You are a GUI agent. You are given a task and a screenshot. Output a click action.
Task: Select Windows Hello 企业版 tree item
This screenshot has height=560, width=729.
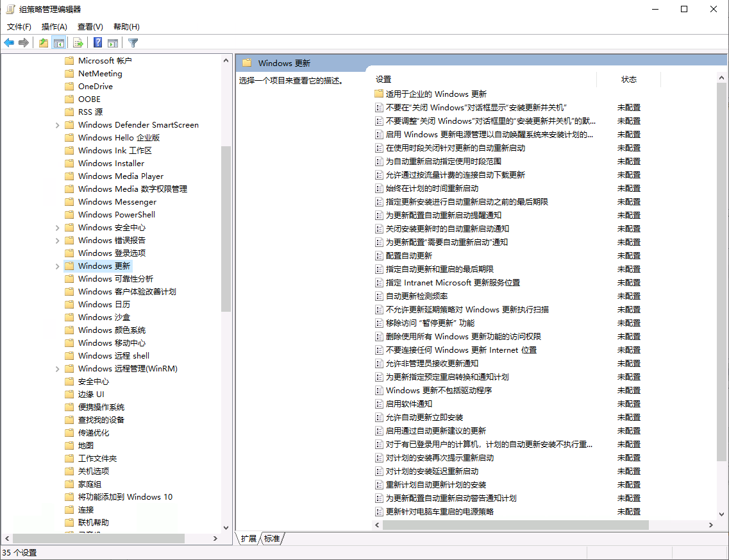coord(119,138)
